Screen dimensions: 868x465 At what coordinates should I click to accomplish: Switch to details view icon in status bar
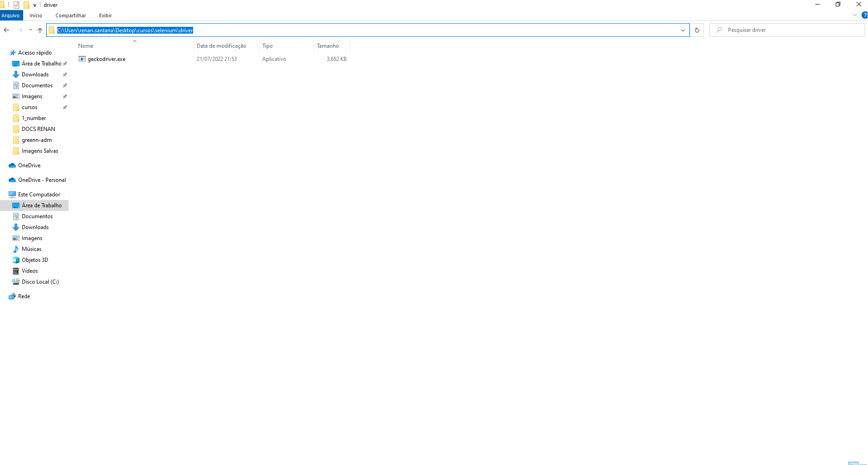tap(853, 463)
